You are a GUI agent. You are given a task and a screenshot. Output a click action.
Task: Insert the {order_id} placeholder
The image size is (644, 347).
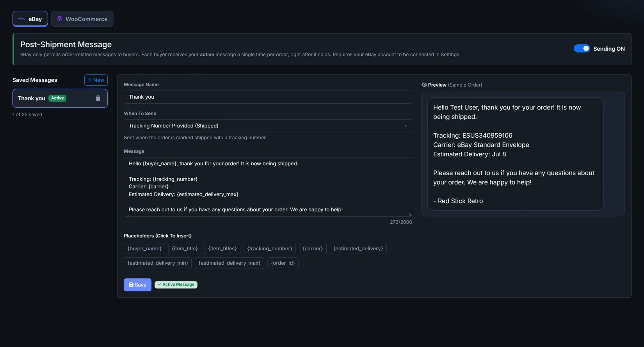[x=283, y=263]
